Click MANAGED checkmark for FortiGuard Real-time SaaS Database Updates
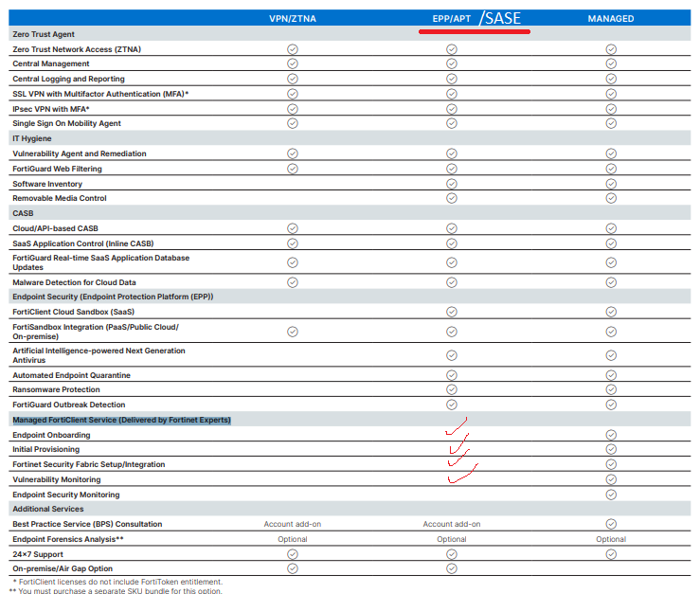The image size is (700, 594). (611, 262)
